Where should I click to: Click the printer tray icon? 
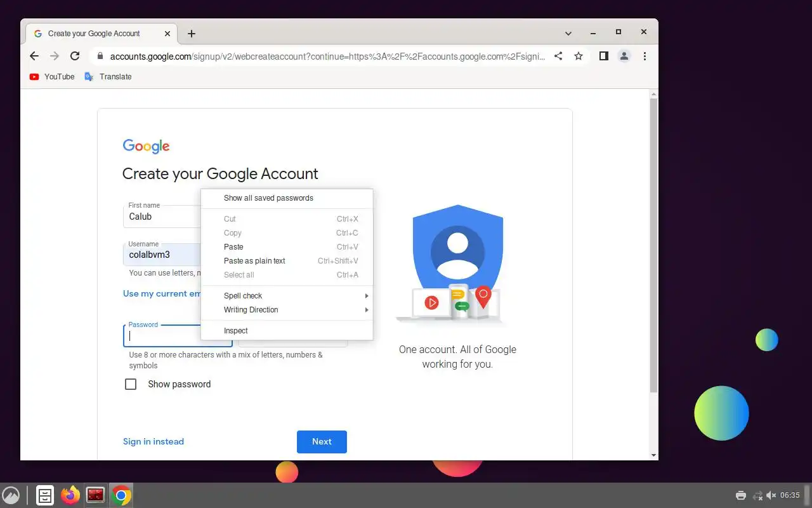tap(740, 495)
